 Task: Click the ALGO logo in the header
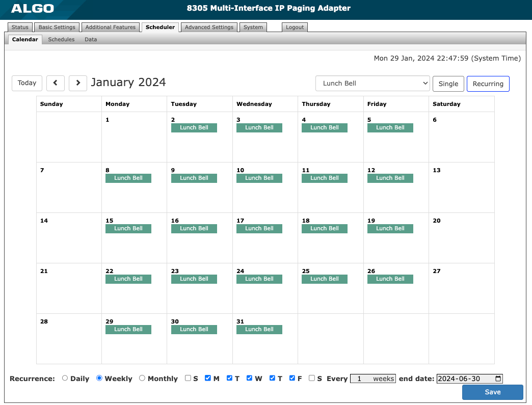tap(29, 9)
